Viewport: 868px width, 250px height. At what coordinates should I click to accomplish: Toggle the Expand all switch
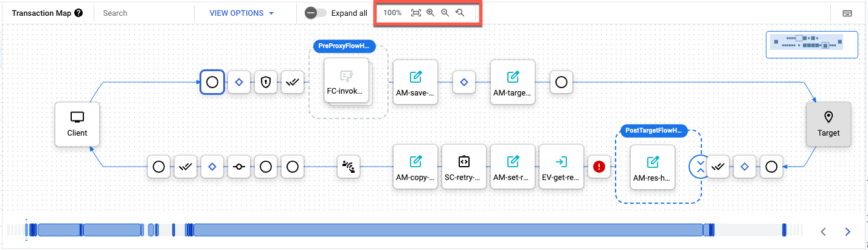[316, 13]
